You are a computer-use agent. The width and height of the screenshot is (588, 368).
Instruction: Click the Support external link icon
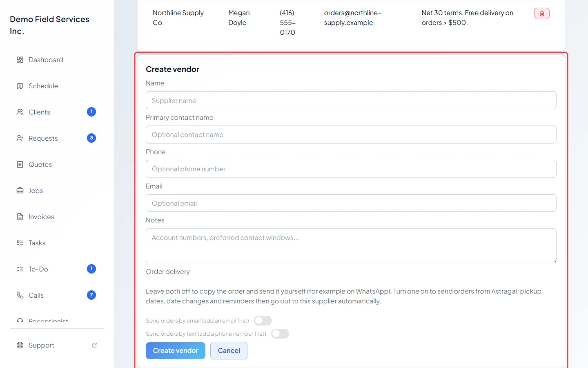[95, 345]
